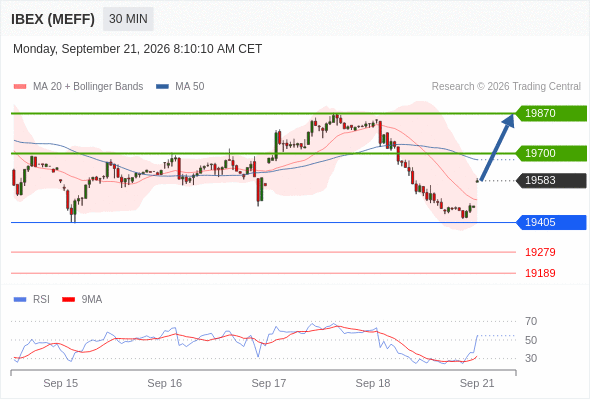The image size is (590, 400).
Task: Click the 19189 red support level
Action: [540, 273]
